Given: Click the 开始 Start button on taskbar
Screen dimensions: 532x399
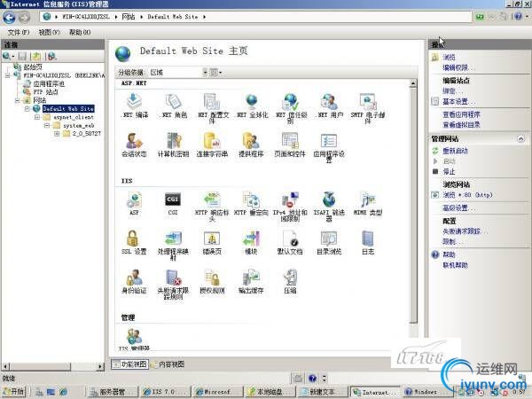Looking at the screenshot, I should point(14,392).
